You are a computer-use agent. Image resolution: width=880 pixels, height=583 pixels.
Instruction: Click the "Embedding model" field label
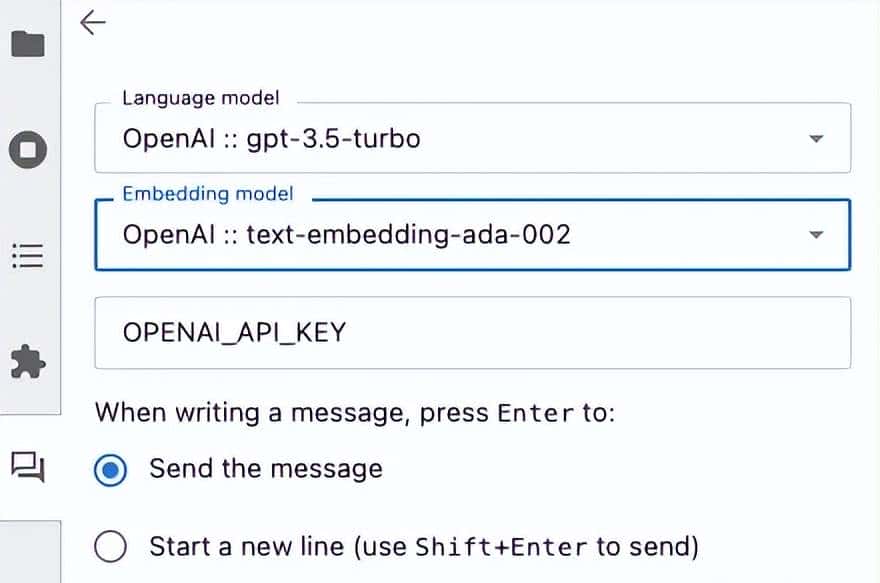tap(208, 194)
